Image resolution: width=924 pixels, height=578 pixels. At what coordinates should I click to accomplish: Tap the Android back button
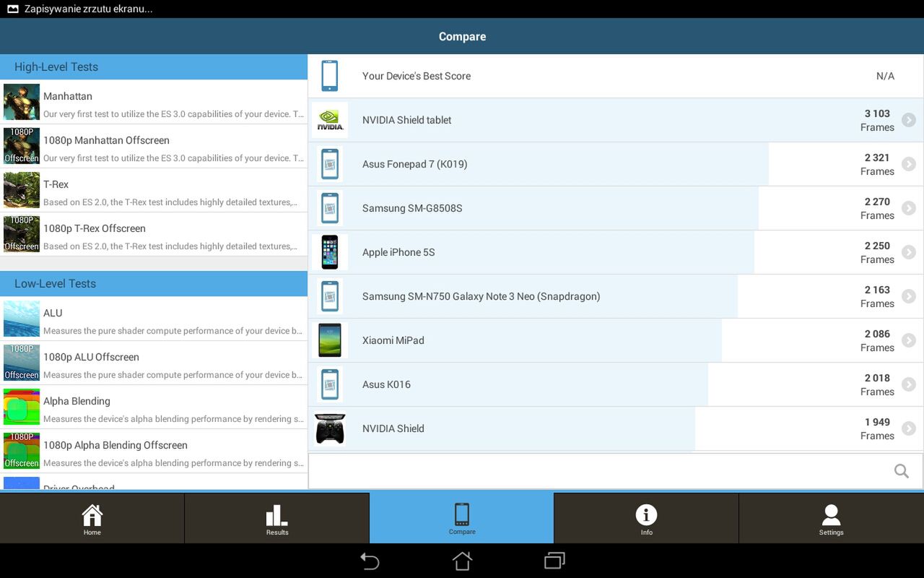tap(370, 561)
